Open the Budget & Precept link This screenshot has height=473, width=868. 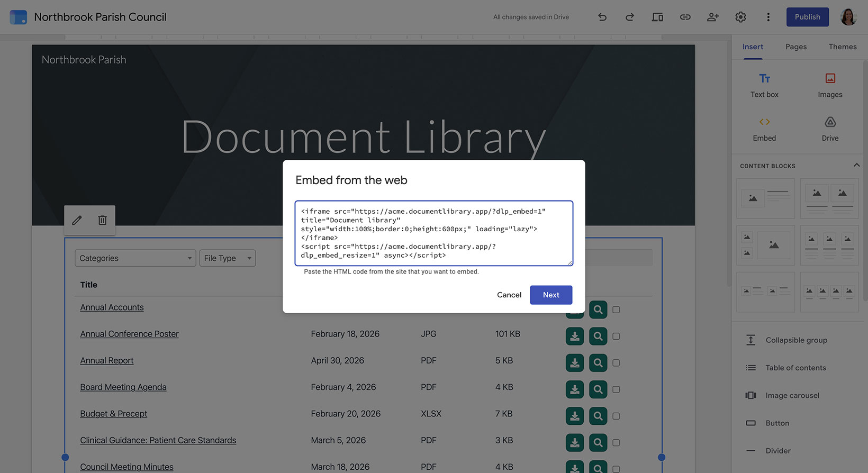point(114,414)
